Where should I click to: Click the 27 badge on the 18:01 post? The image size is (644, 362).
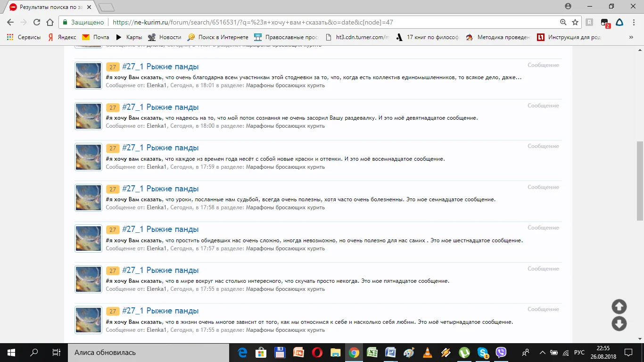tap(112, 67)
